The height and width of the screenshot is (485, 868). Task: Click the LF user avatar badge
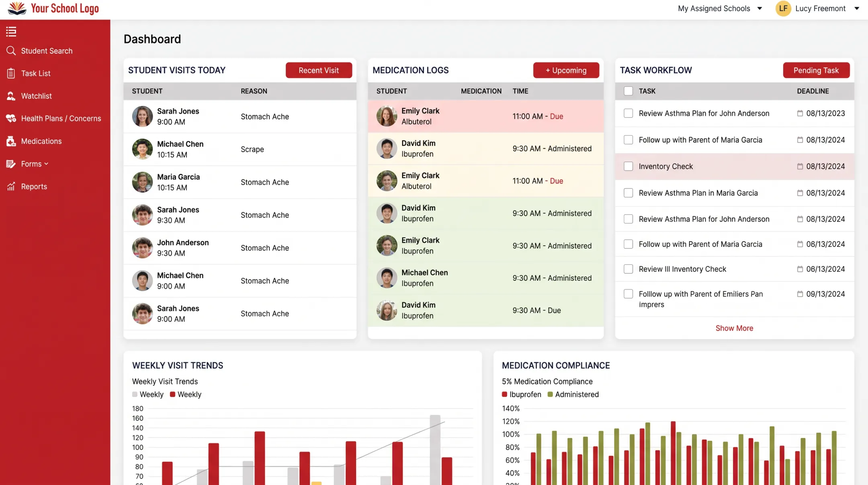(783, 8)
